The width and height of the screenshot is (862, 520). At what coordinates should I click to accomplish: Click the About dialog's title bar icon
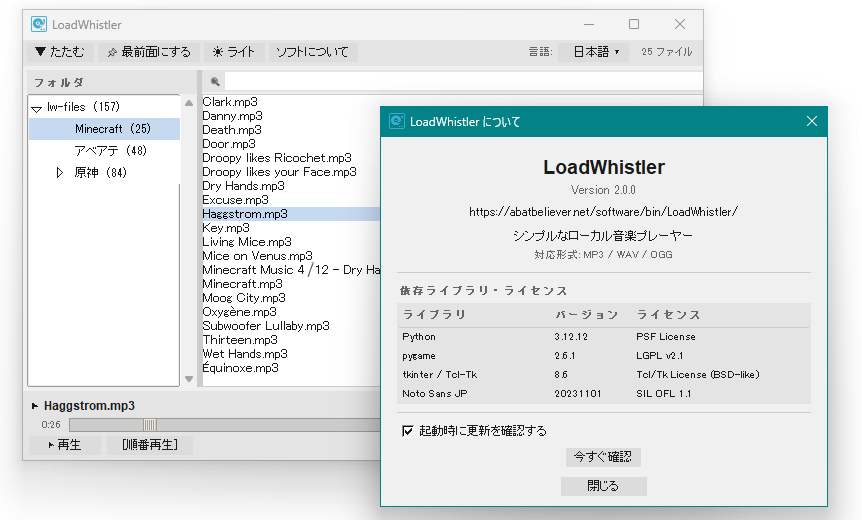point(397,121)
